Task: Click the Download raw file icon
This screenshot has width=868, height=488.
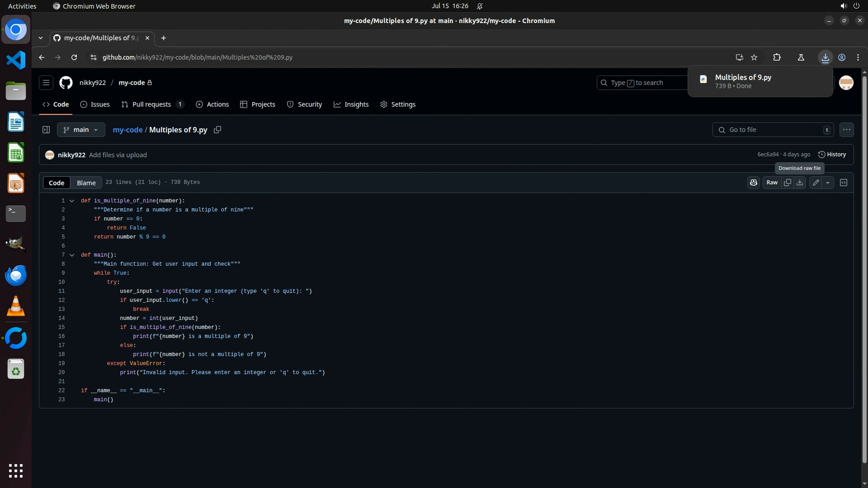Action: pos(800,183)
